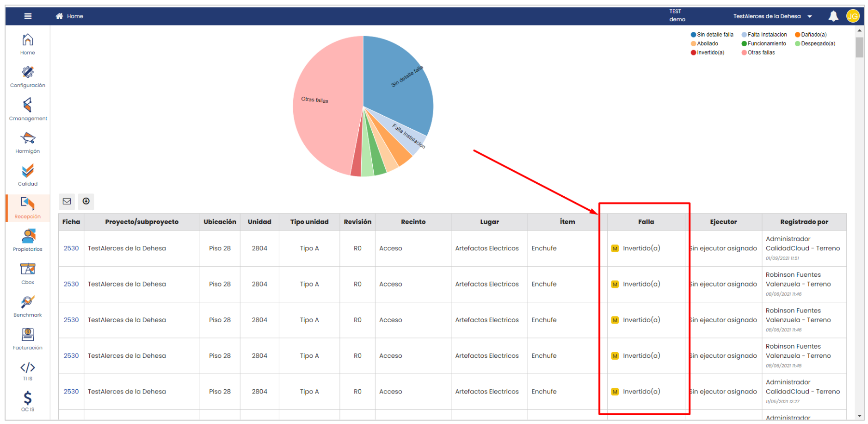Viewport: 868px width, 424px height.
Task: Expand the TestAlerces de la Dehesa project dropdown
Action: pyautogui.click(x=773, y=16)
